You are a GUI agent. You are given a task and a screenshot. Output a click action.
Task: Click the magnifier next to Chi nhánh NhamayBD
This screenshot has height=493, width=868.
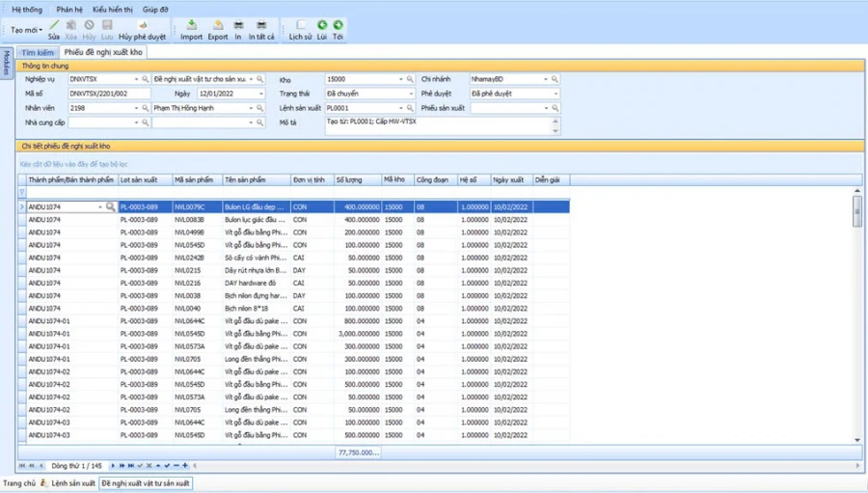555,79
